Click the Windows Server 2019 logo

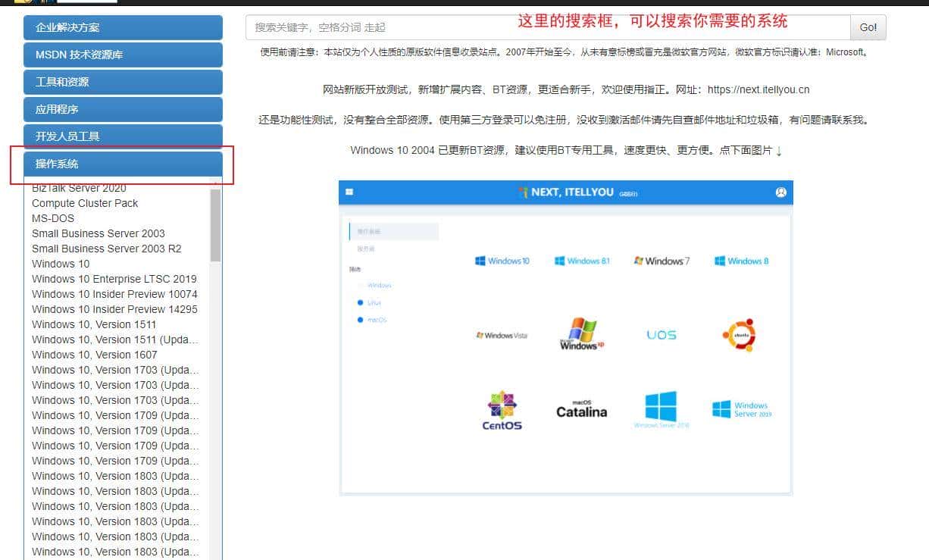click(741, 409)
